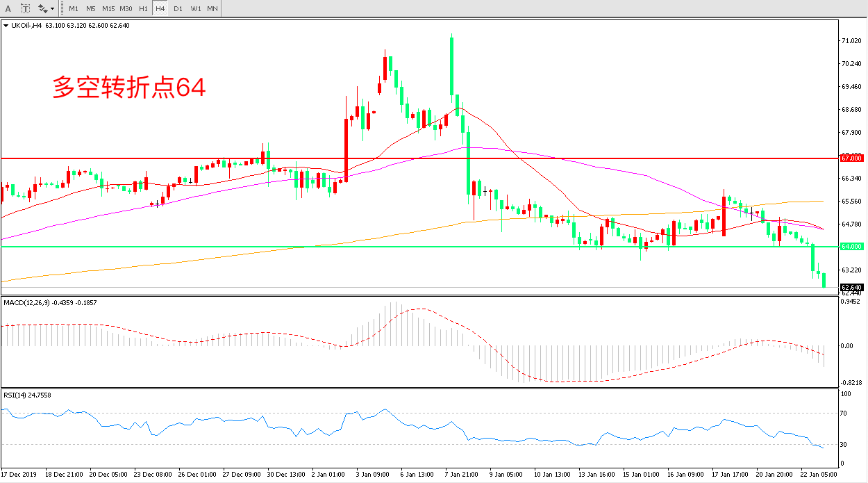Select the H1 timeframe
868x483 pixels.
coord(143,9)
